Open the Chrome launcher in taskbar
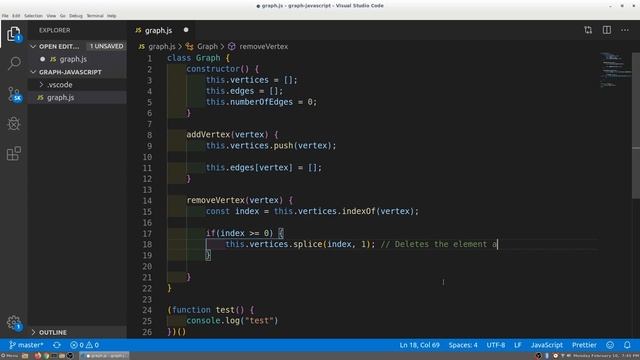The height and width of the screenshot is (360, 640). 46,356
